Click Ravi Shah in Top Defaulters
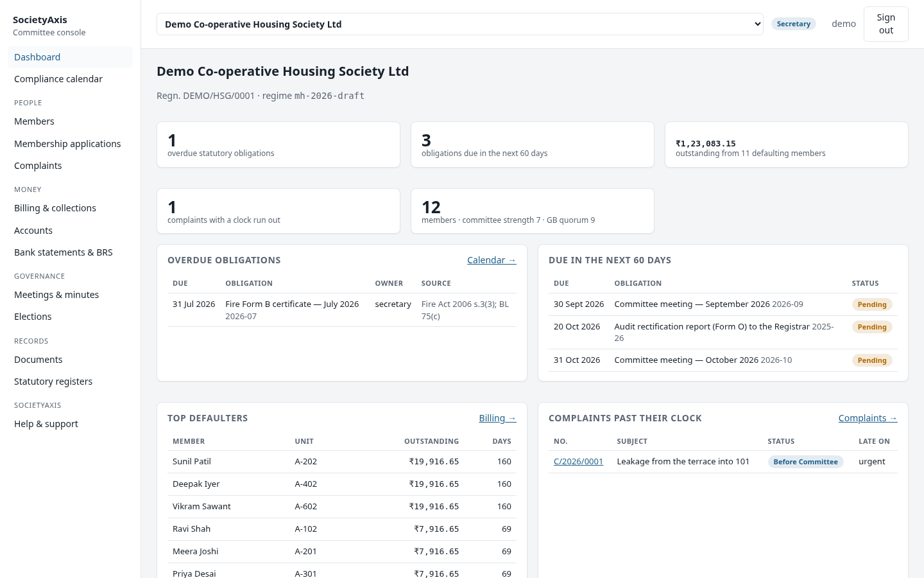 click(191, 529)
